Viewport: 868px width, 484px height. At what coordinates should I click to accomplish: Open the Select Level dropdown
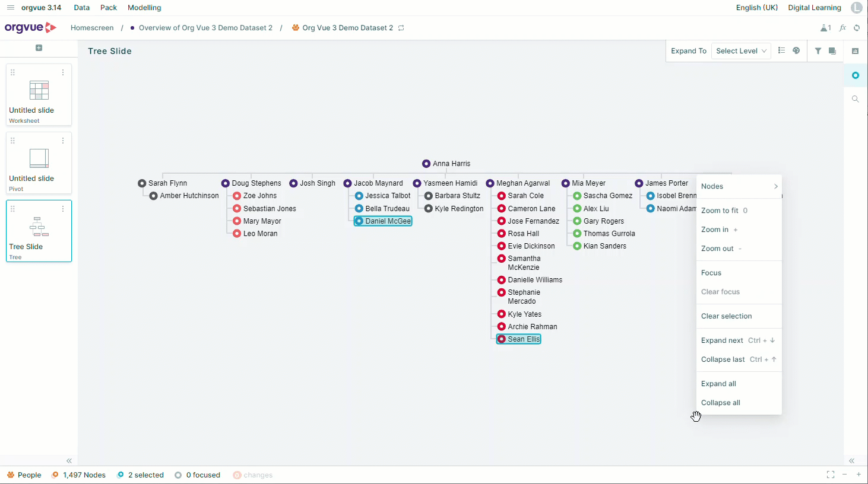pos(741,51)
